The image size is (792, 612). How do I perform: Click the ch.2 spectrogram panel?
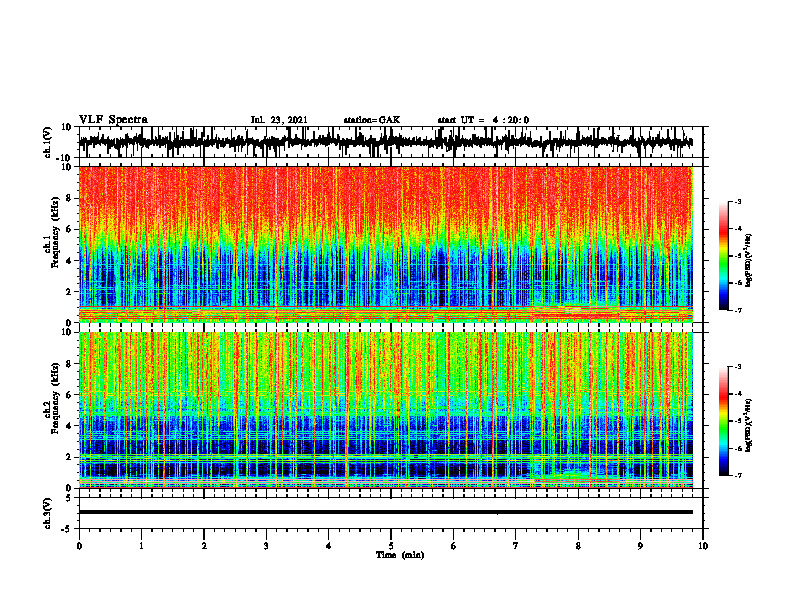click(x=386, y=410)
